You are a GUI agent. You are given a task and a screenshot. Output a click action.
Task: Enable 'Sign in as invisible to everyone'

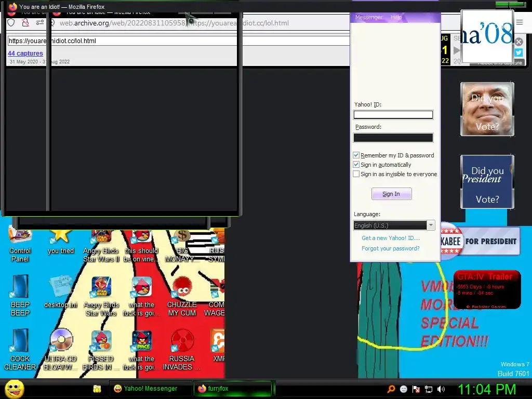pyautogui.click(x=356, y=174)
